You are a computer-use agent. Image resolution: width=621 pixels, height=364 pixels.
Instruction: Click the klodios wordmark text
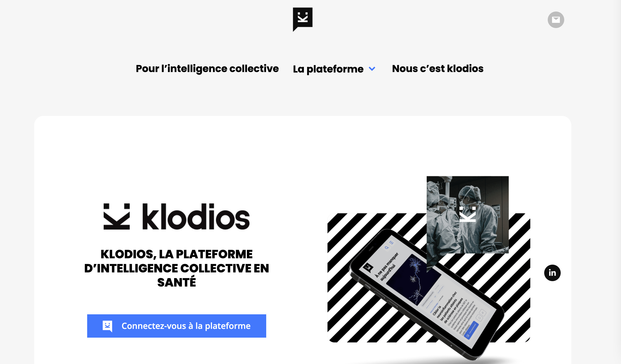click(x=196, y=216)
